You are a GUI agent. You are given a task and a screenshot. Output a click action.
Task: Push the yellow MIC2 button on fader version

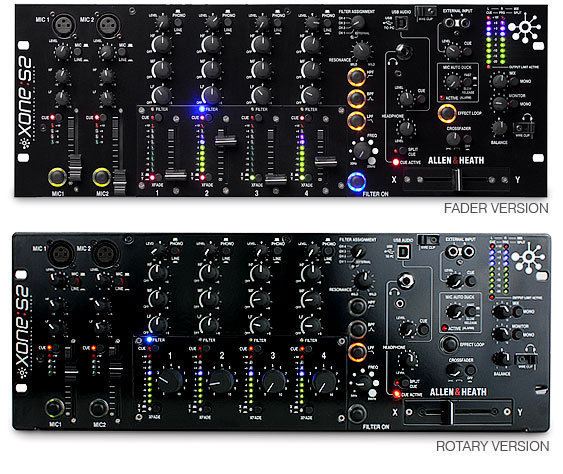coord(102,177)
